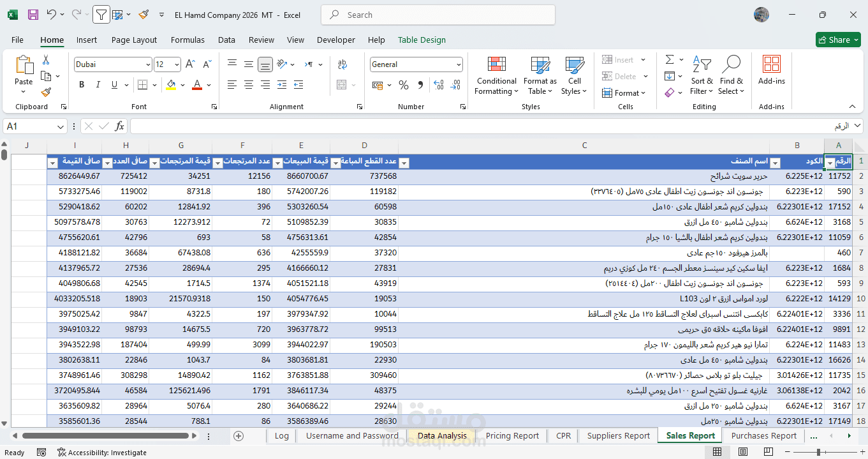Apply percent style
Image resolution: width=868 pixels, height=459 pixels.
tap(404, 85)
